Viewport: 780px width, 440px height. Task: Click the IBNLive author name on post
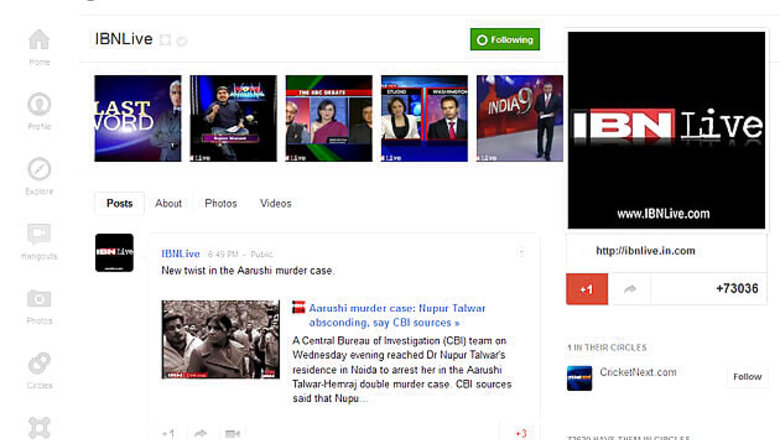click(181, 254)
